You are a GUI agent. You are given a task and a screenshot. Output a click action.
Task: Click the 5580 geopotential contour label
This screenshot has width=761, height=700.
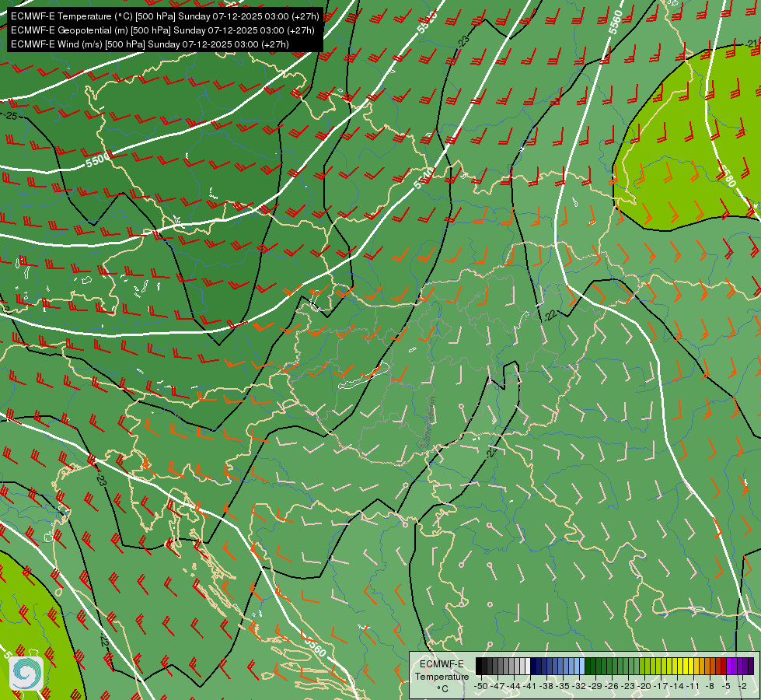[x=727, y=175]
